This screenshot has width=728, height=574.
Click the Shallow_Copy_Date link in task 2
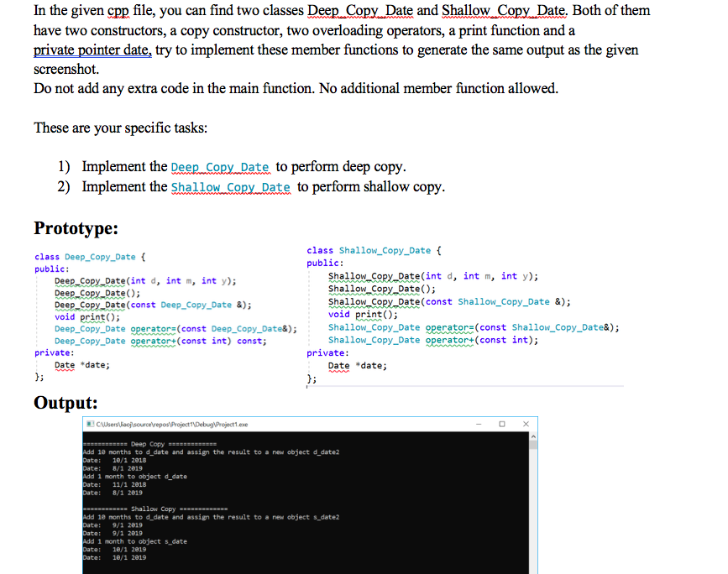pos(231,186)
